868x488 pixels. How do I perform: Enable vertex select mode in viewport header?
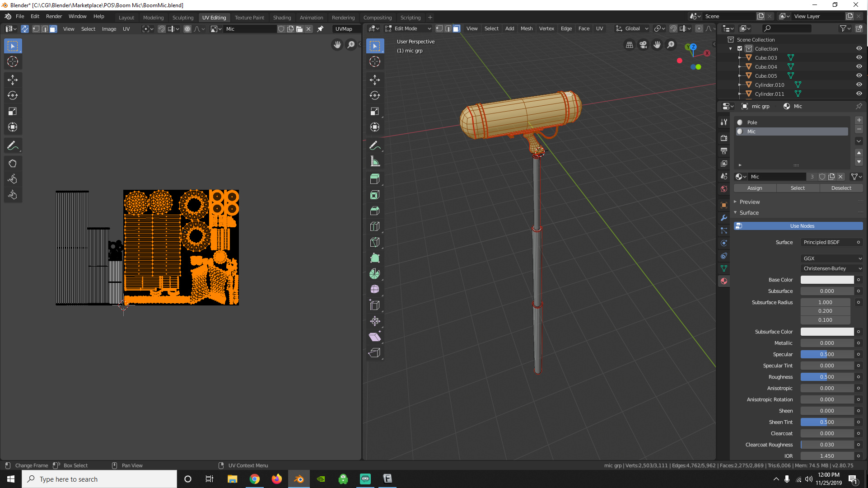(439, 28)
